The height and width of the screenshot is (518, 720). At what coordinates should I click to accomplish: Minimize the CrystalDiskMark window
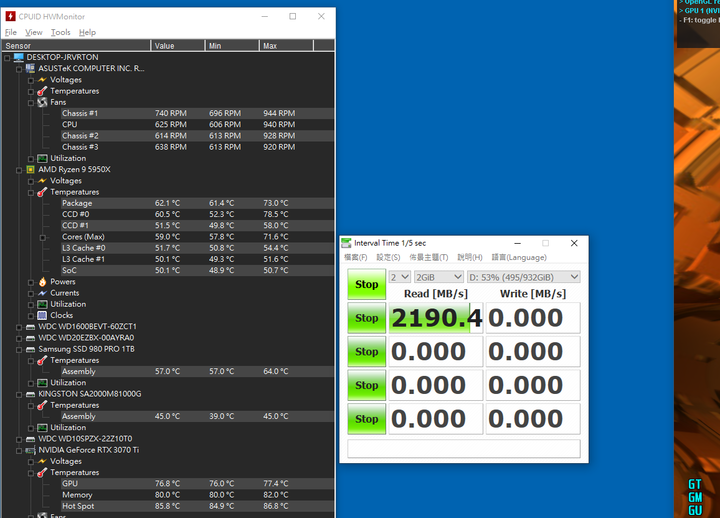[x=518, y=243]
